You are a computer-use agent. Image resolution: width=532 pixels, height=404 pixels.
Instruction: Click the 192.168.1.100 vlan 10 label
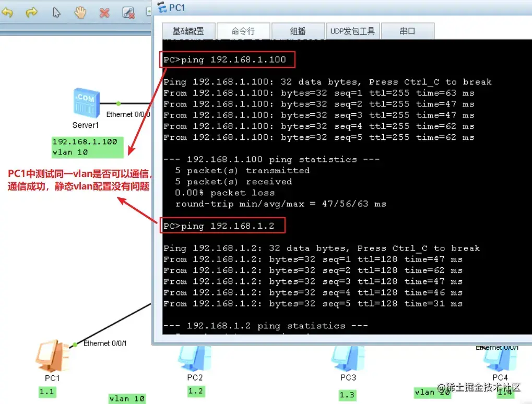point(88,147)
